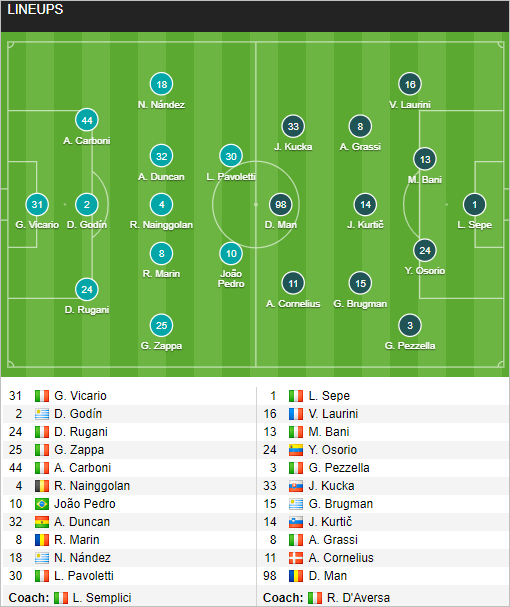Click Belgium flag next to R. Nainggolan
This screenshot has height=607, width=510.
tap(42, 486)
